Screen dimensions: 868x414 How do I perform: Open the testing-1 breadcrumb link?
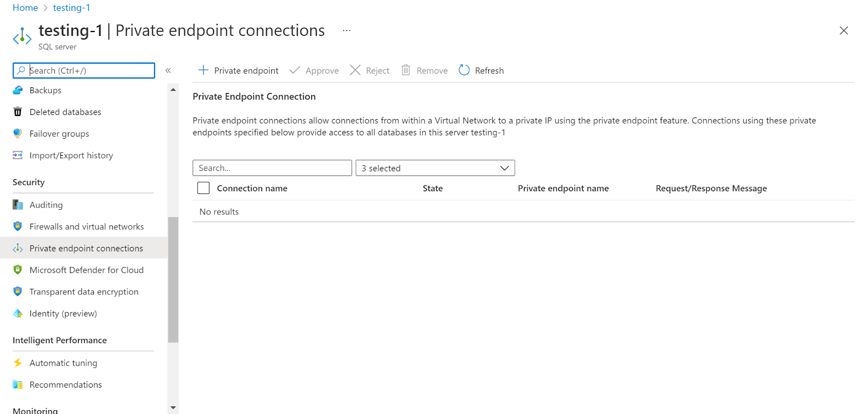[72, 8]
